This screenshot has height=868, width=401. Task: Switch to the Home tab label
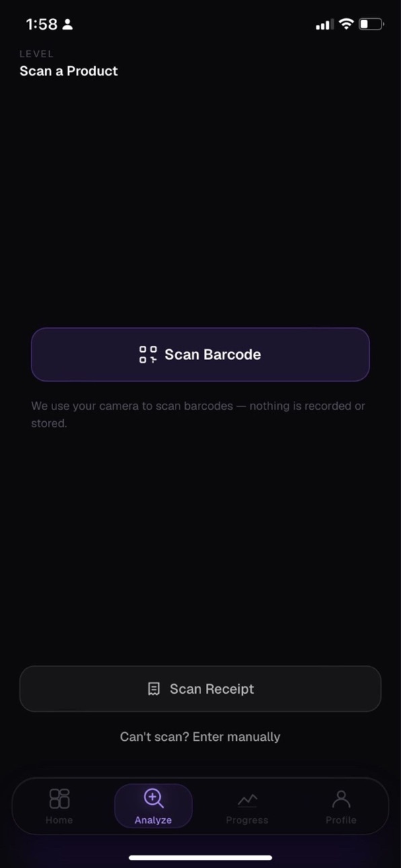(x=59, y=820)
